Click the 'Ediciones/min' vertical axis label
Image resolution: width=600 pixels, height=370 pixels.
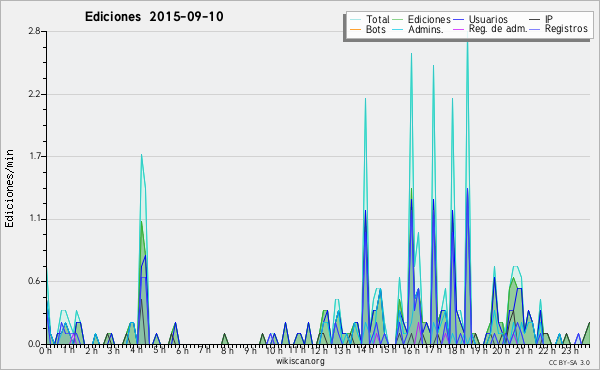[9, 188]
